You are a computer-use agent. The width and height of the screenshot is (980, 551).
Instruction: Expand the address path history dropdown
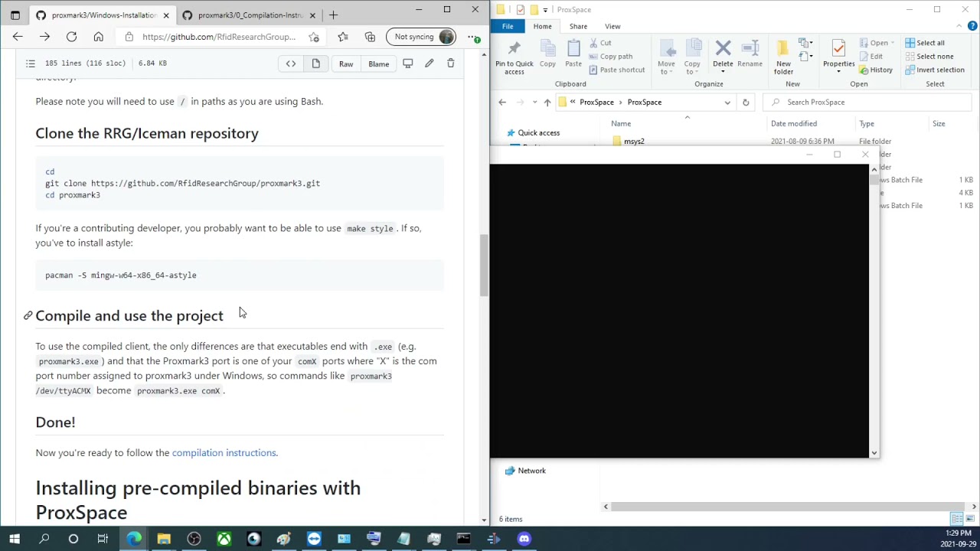727,102
